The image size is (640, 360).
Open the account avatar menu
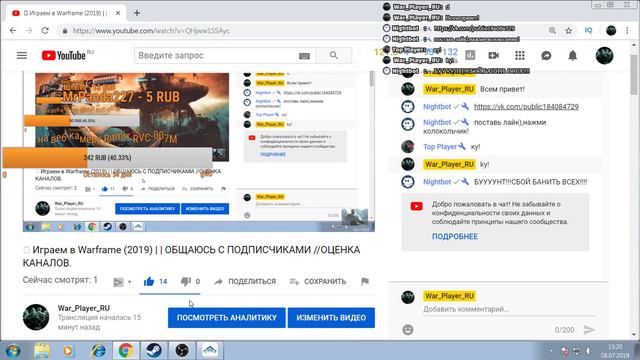(x=604, y=55)
